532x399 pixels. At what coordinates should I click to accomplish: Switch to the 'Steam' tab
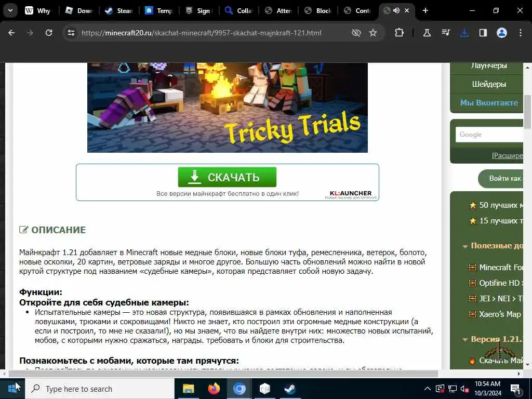(x=119, y=10)
